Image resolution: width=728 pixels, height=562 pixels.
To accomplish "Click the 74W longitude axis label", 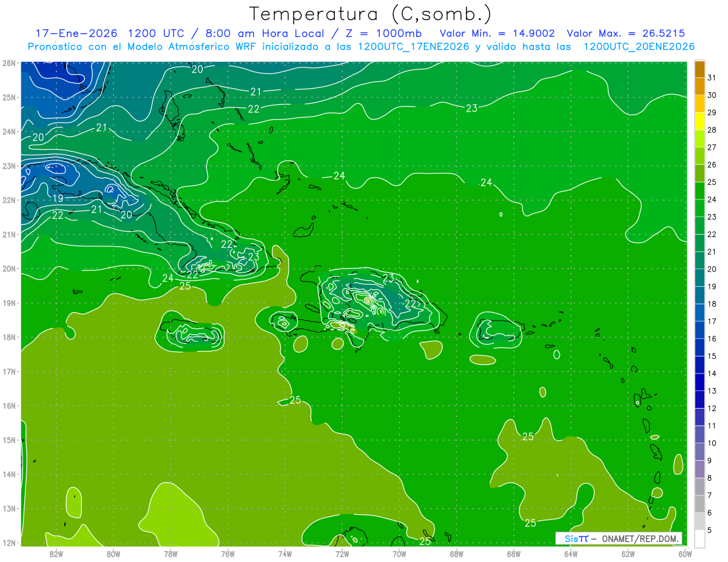I will coord(285,554).
